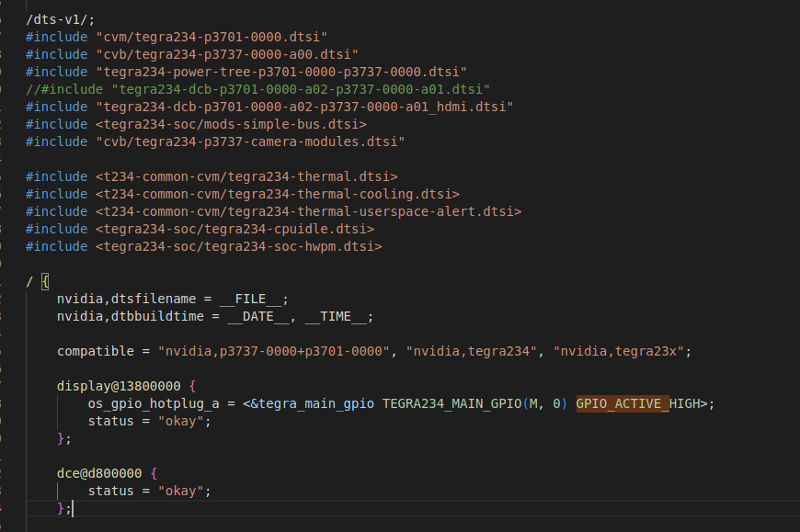Image resolution: width=800 pixels, height=532 pixels.
Task: Click the display@13800000 node name
Action: (x=119, y=386)
